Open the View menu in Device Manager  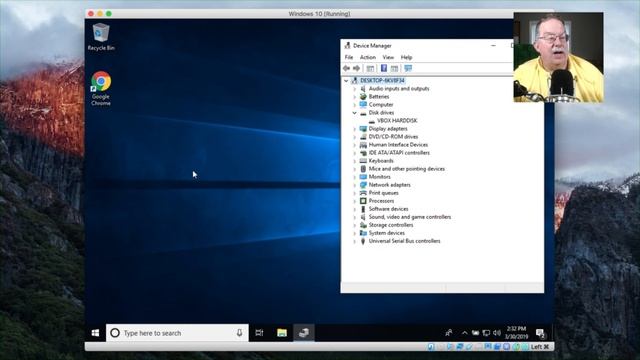tap(388, 57)
